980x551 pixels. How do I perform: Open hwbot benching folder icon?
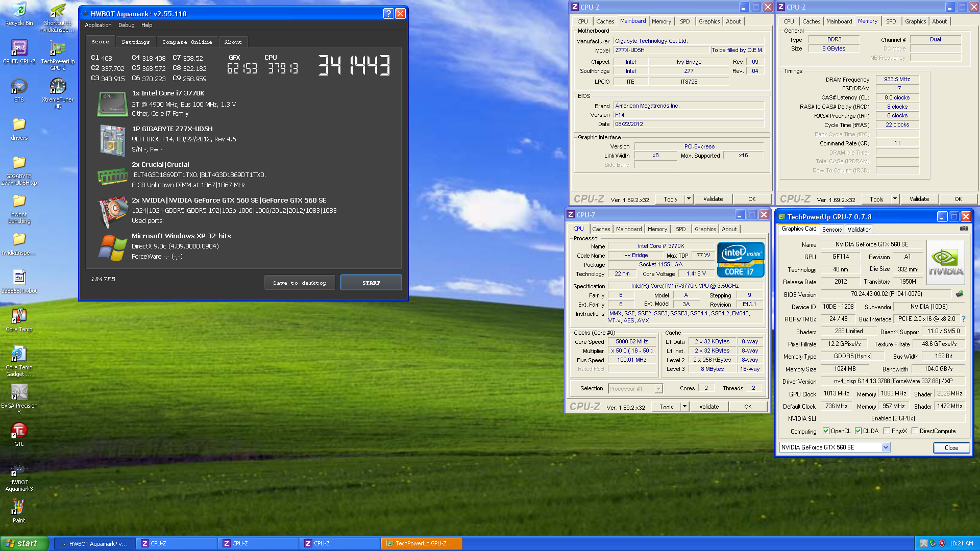19,209
